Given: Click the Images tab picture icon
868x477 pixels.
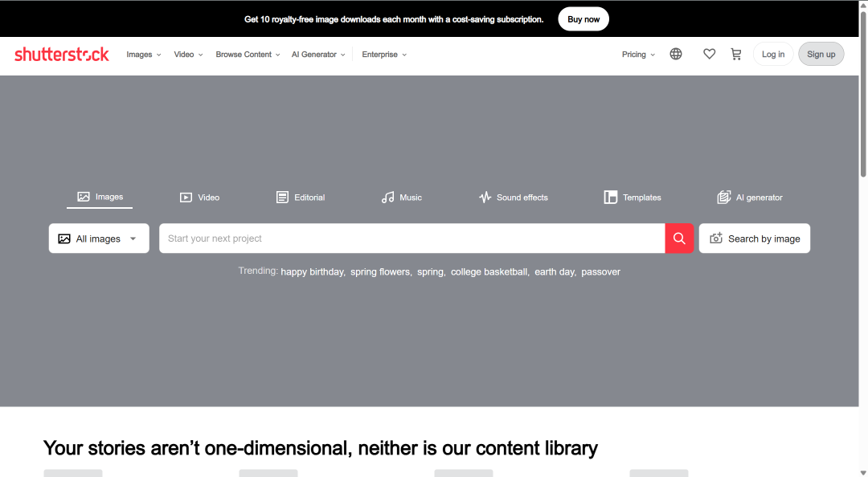Looking at the screenshot, I should pyautogui.click(x=84, y=197).
